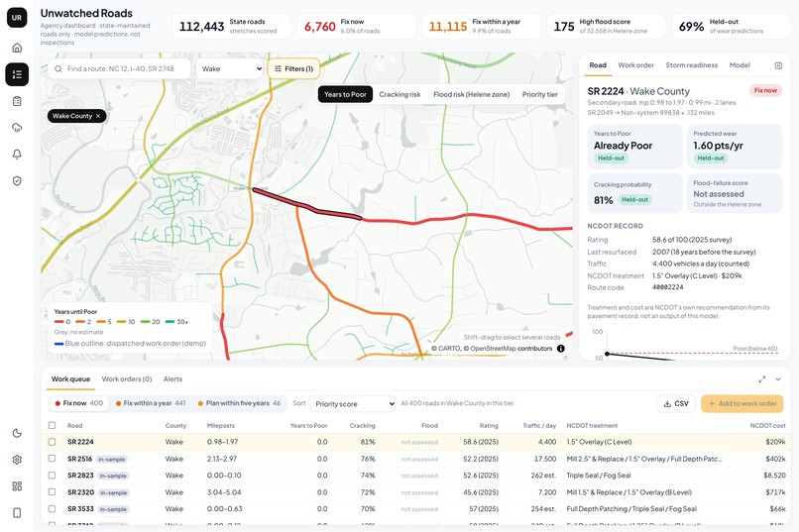Click the SR 2516 road name
799x532 pixels.
(x=79, y=459)
